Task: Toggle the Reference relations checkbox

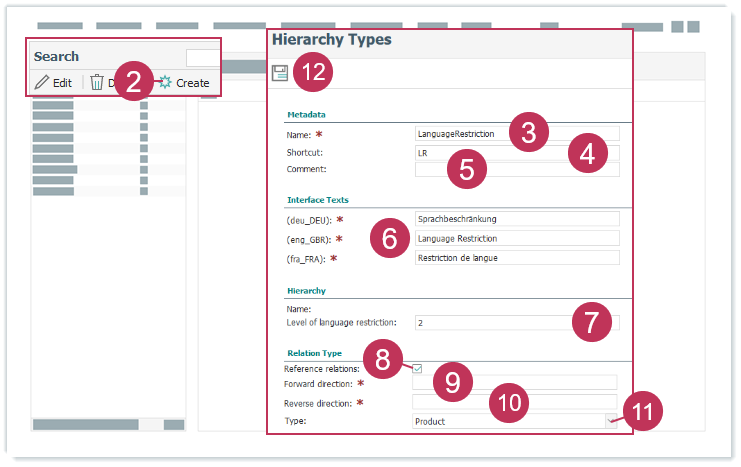Action: pos(418,369)
